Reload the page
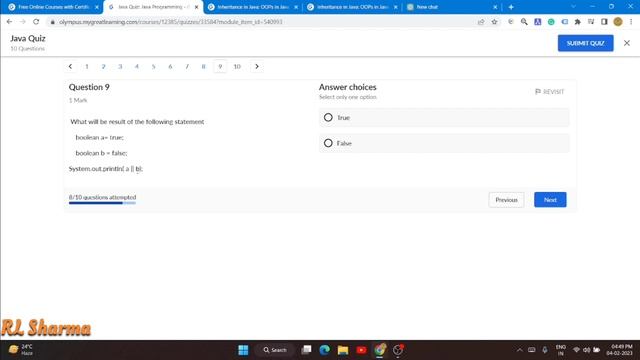Screen dimensions: 640x360 (36, 22)
